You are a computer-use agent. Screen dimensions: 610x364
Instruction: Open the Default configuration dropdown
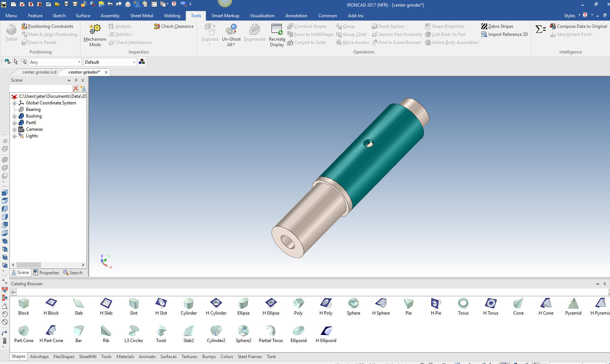134,62
